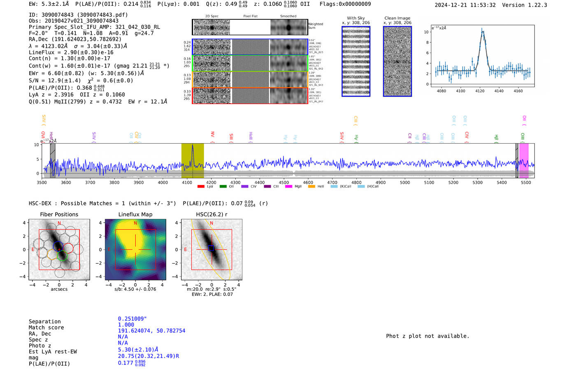Select the purple CIV legend swatch
The image size is (576, 392).
tap(245, 186)
